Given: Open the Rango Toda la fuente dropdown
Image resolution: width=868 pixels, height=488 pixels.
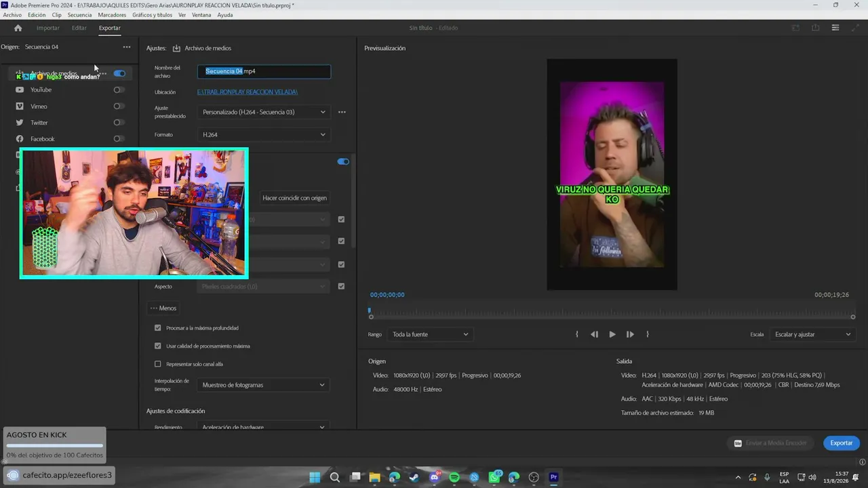Looking at the screenshot, I should [x=431, y=334].
